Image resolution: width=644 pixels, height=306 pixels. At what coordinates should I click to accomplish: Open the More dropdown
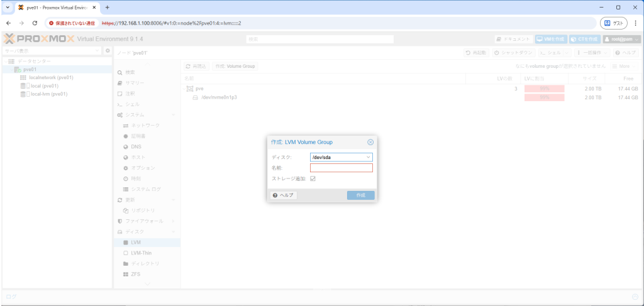[x=624, y=66]
